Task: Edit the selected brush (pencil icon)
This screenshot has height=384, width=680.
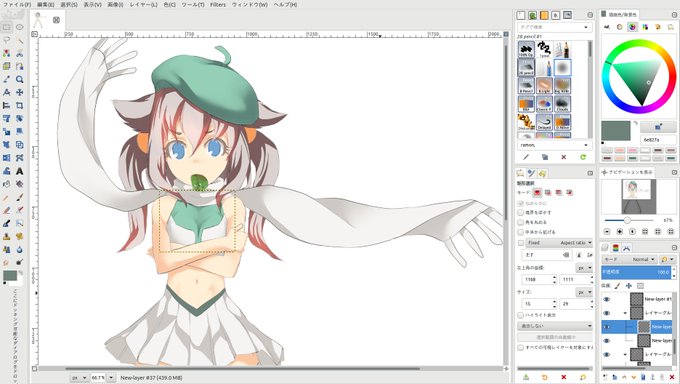Action: pos(526,157)
